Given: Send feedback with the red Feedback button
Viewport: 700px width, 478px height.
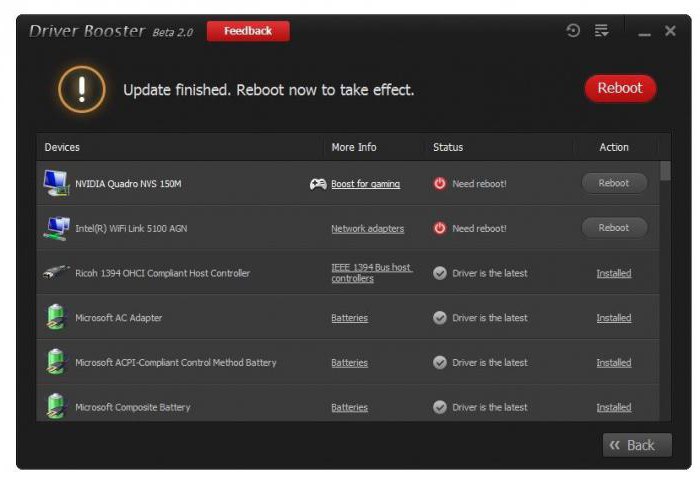Looking at the screenshot, I should pos(248,31).
